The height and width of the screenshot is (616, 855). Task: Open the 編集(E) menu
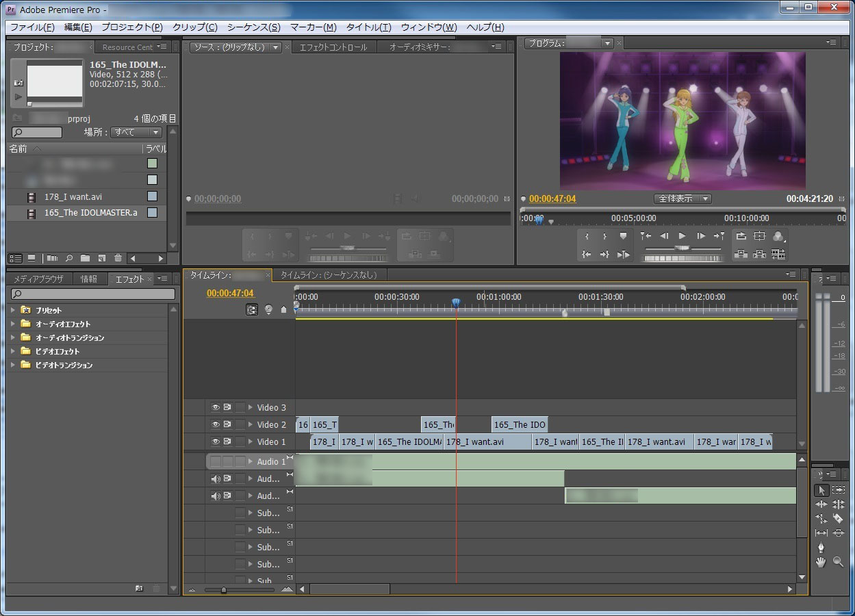[78, 27]
